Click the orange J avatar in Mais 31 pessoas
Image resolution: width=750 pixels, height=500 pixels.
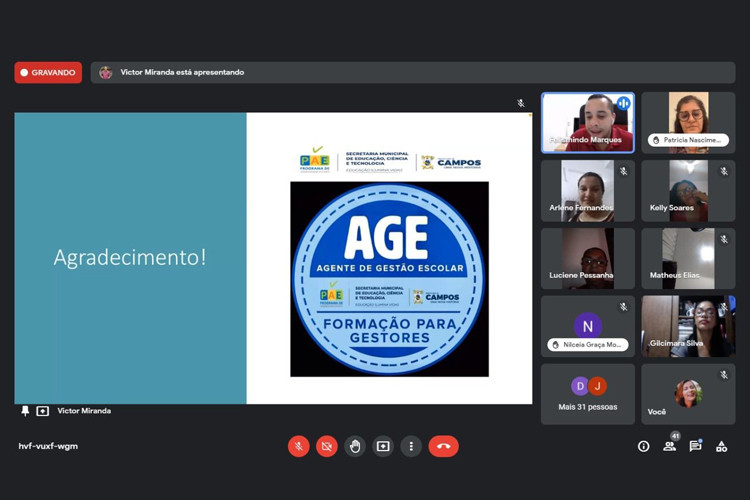[597, 386]
